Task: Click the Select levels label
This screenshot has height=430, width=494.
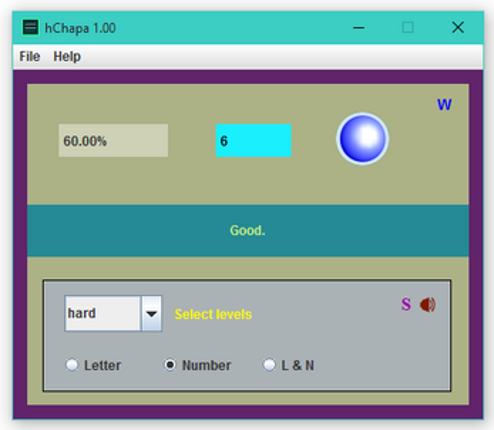Action: click(x=213, y=314)
